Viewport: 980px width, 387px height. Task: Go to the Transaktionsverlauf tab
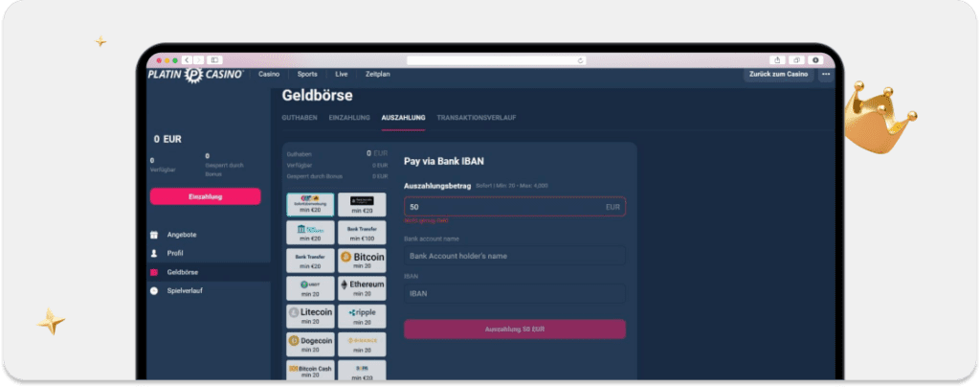[x=476, y=117]
